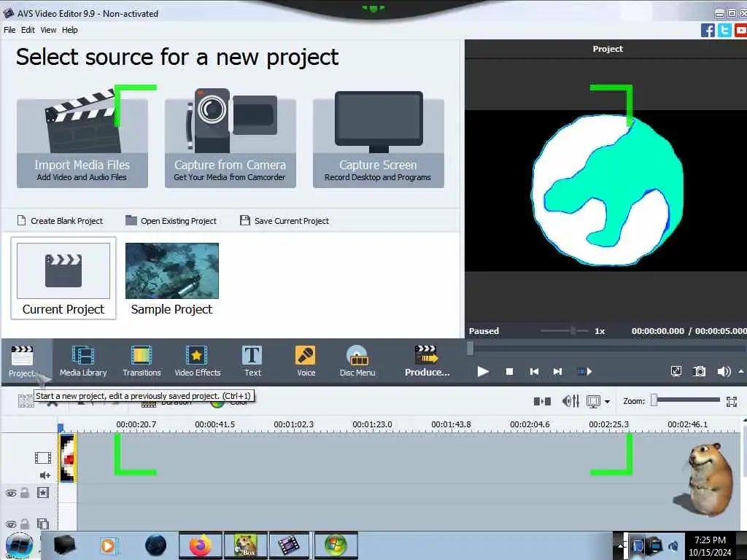Click timeline ruler at 00:01:02.3
Viewport: 747px width, 560px height.
click(x=293, y=424)
